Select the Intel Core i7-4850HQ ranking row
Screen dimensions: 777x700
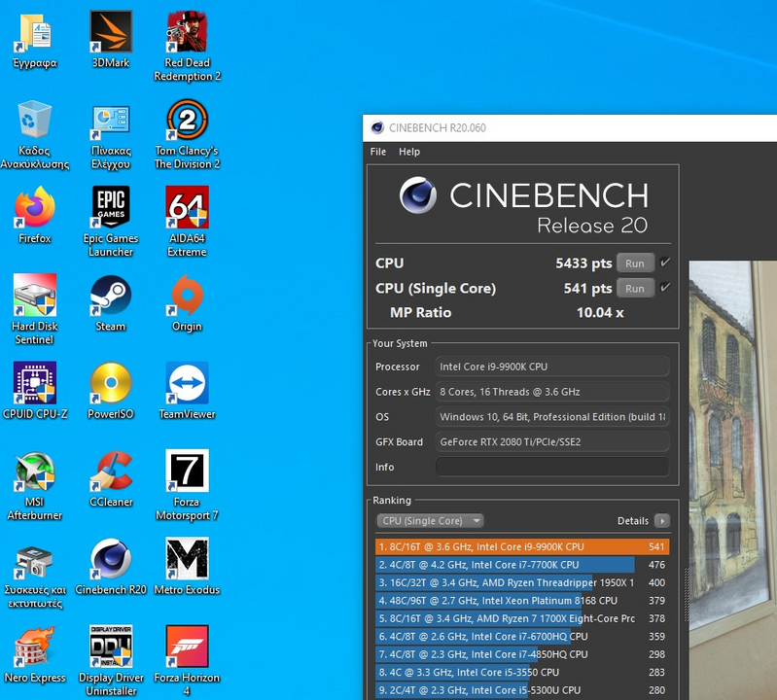pos(522,654)
